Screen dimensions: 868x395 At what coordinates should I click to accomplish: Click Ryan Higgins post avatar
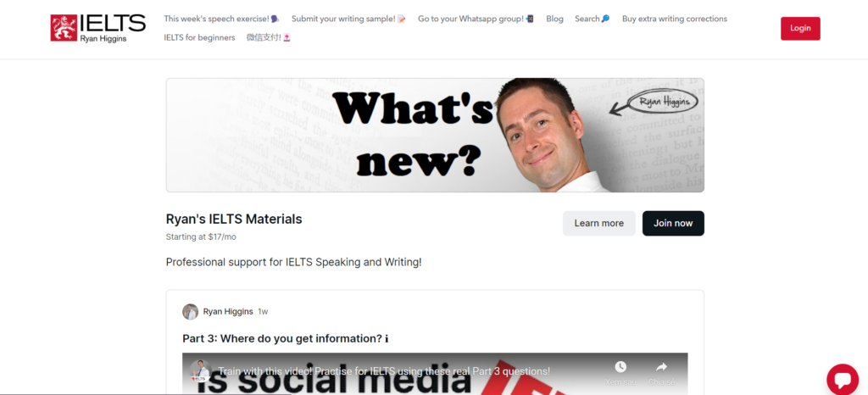coord(191,311)
